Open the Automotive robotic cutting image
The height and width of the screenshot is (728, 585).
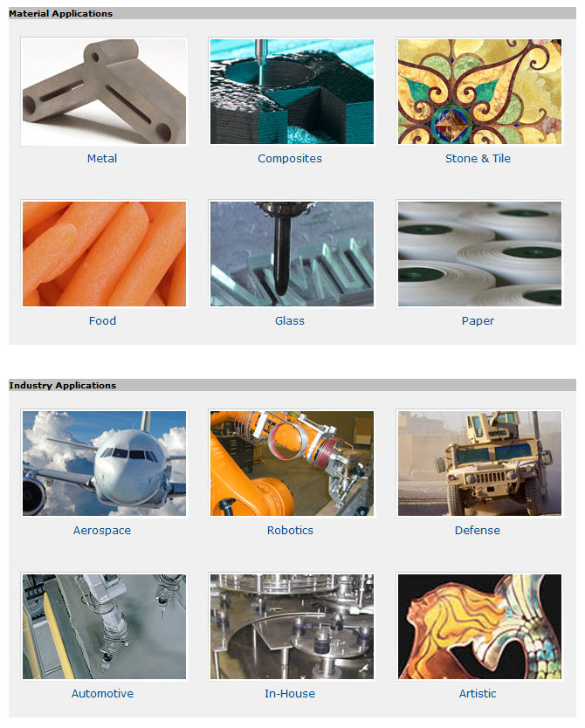click(105, 627)
